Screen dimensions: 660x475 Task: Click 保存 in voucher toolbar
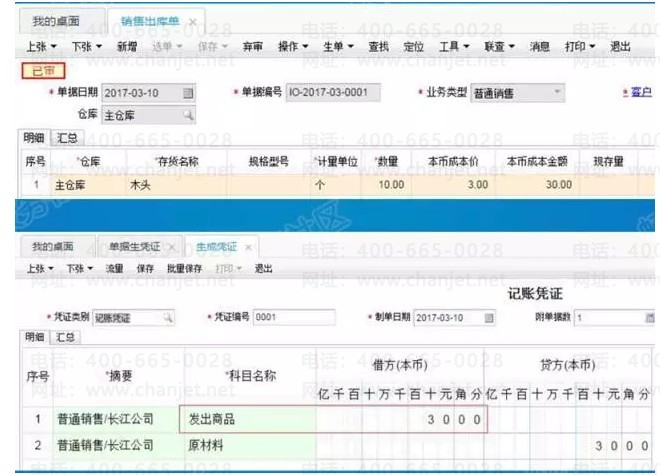coord(145,268)
